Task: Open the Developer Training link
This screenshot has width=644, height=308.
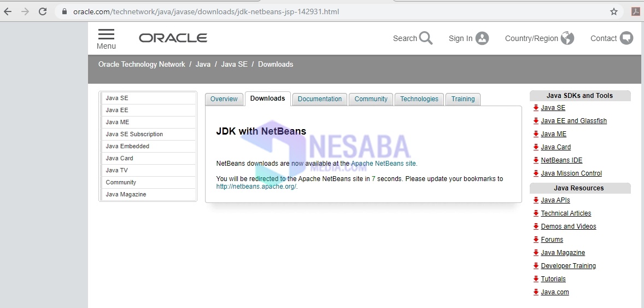Action: 569,266
